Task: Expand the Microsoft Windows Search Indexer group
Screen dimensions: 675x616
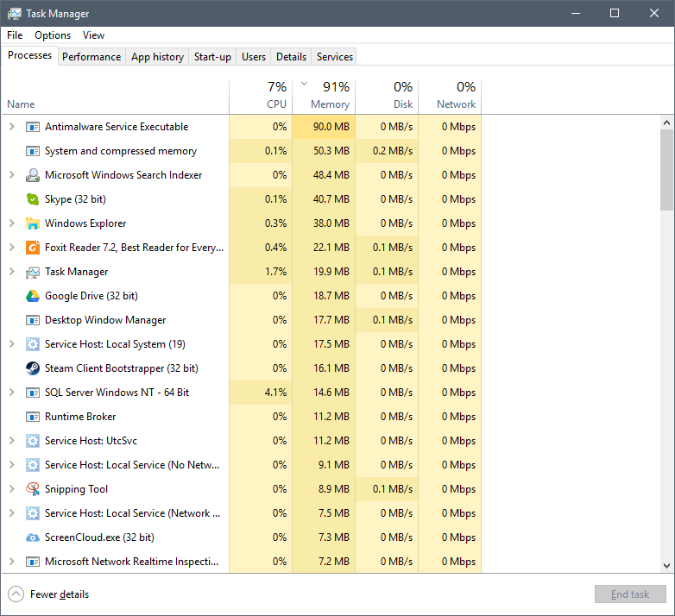Action: [12, 175]
